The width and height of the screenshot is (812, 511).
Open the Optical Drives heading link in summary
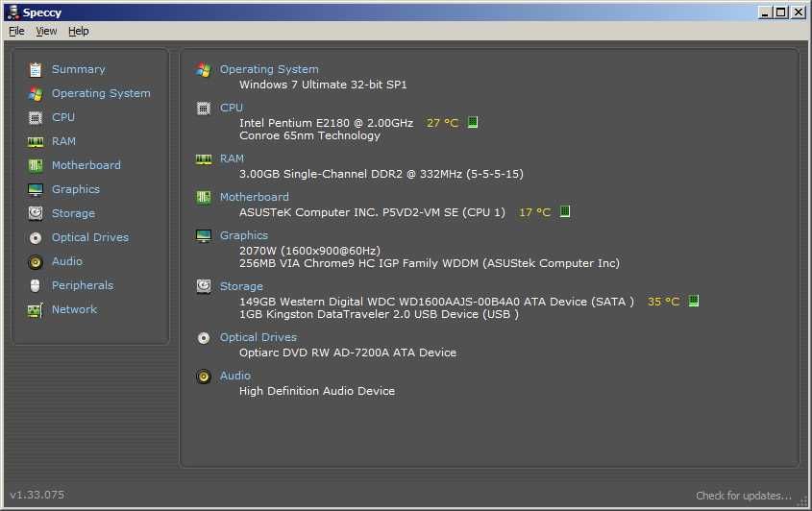(258, 337)
